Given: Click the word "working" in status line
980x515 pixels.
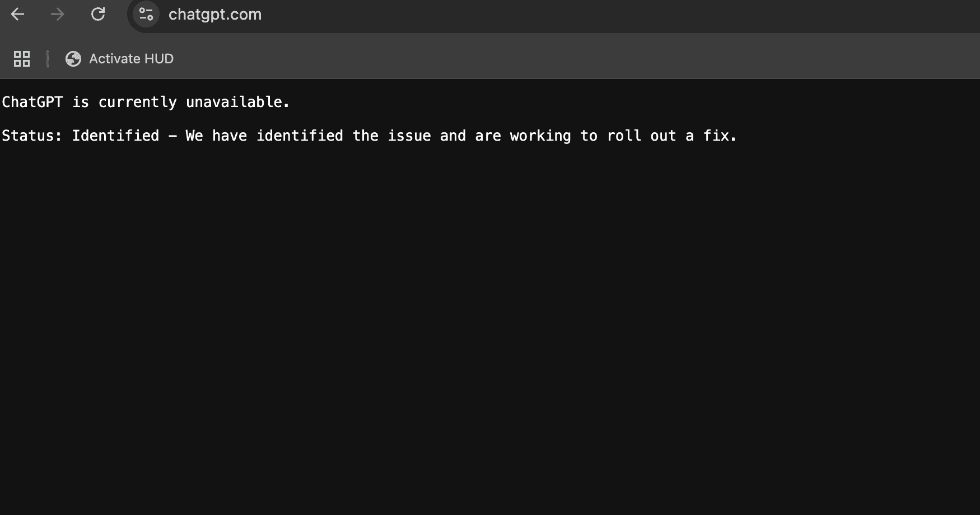Looking at the screenshot, I should click(x=540, y=136).
